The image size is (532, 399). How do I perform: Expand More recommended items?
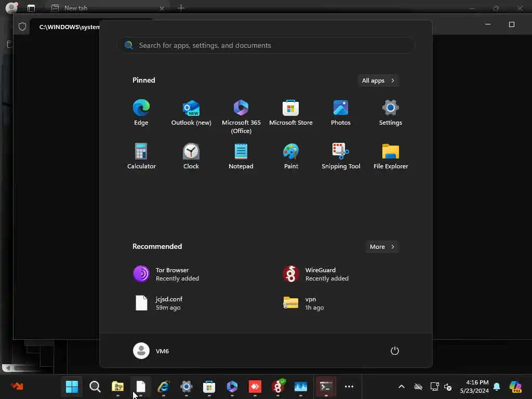tap(382, 247)
